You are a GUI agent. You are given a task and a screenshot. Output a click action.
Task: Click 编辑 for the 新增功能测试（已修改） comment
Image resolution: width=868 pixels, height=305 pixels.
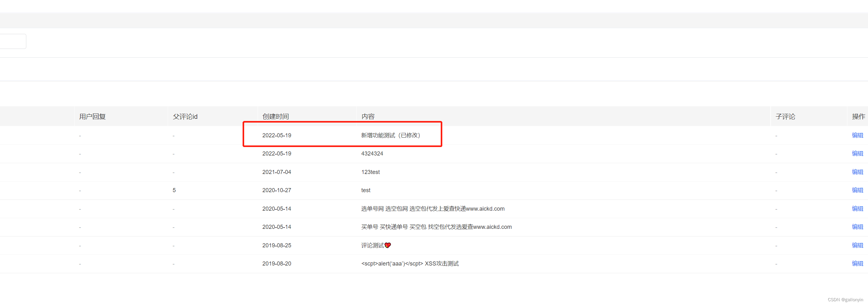(x=858, y=135)
